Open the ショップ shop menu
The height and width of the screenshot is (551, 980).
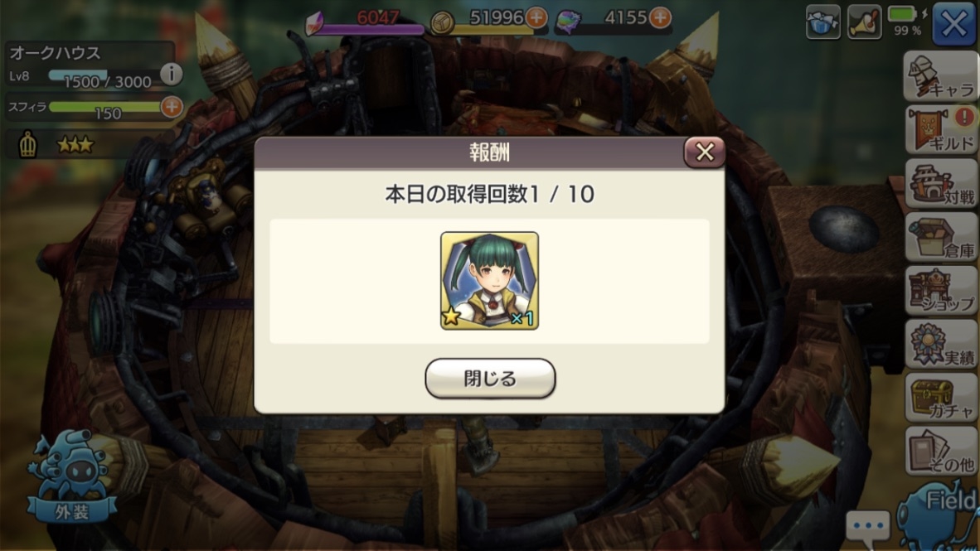click(x=941, y=291)
